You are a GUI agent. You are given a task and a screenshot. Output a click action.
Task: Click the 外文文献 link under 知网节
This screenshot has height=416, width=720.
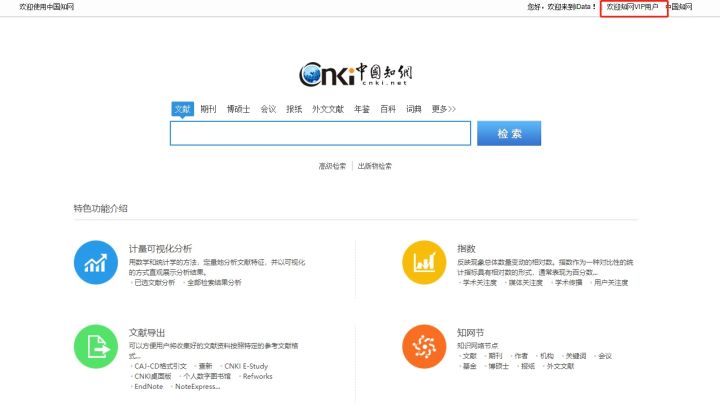pyautogui.click(x=560, y=366)
